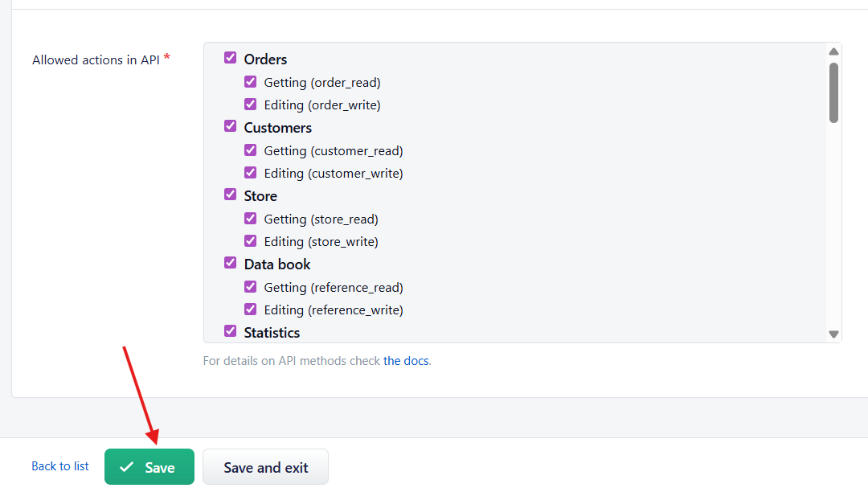The width and height of the screenshot is (868, 492).
Task: Uncheck the Store group checkbox
Action: point(231,195)
